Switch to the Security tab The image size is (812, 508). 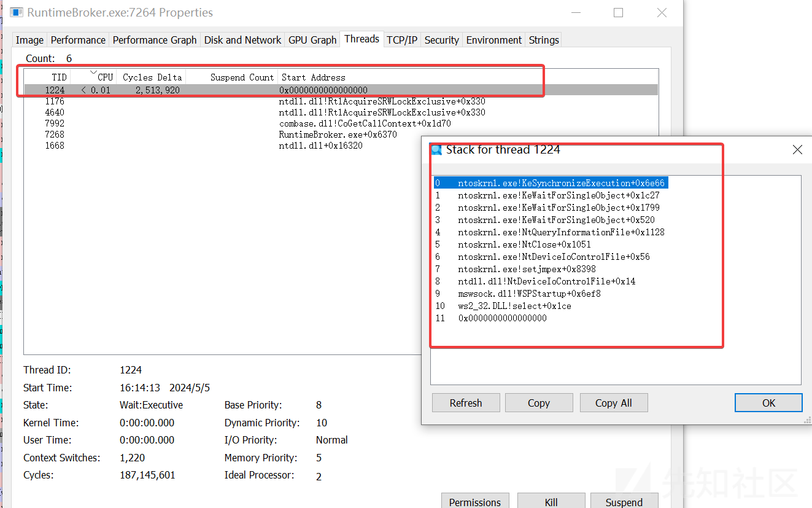441,40
